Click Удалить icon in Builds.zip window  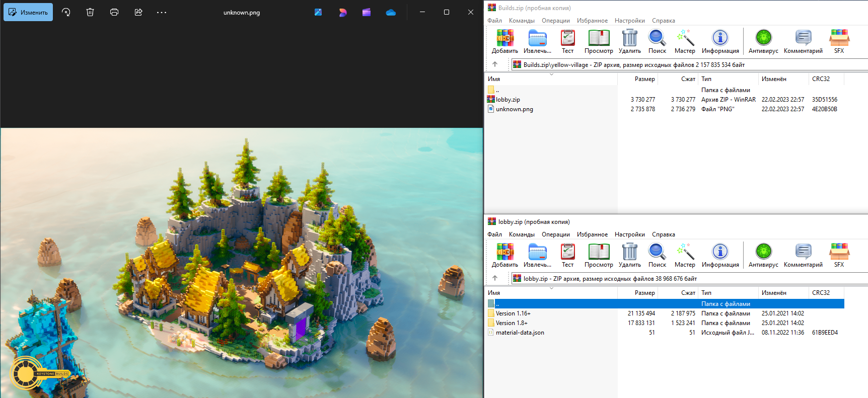pyautogui.click(x=629, y=41)
